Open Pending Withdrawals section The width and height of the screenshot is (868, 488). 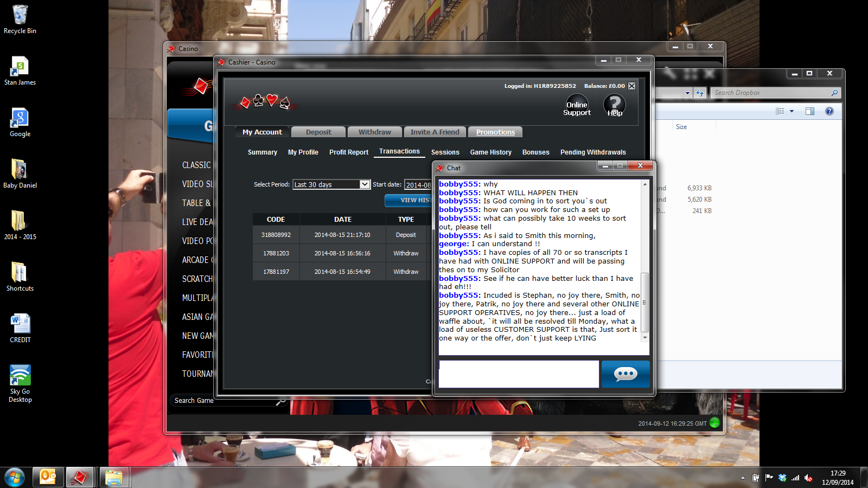593,152
